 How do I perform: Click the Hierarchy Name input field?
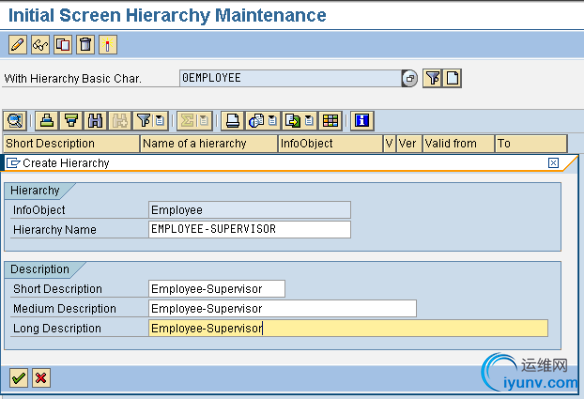click(x=249, y=229)
